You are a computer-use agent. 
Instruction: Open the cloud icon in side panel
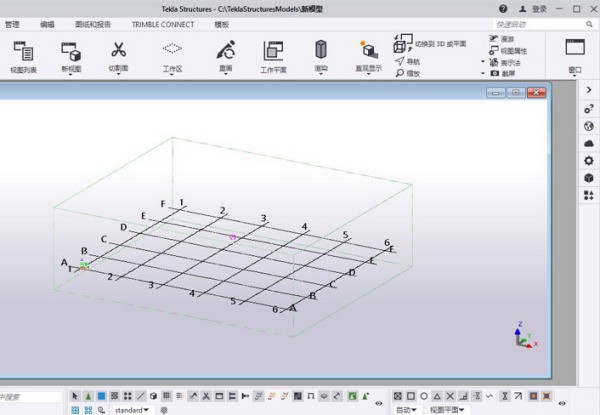tap(589, 143)
